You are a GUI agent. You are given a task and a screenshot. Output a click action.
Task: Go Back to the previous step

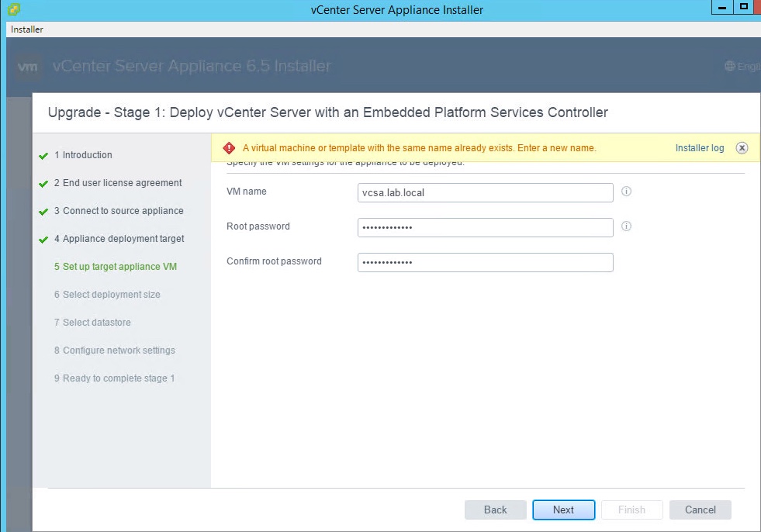pos(495,510)
